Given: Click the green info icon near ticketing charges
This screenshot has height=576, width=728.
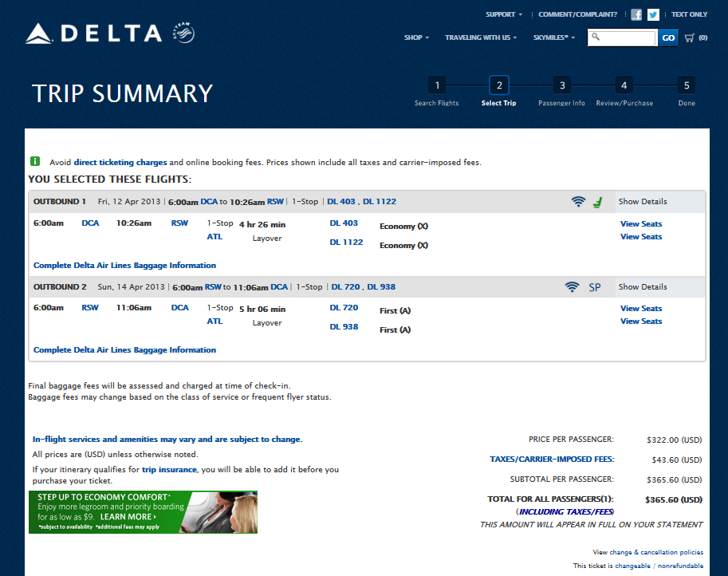Looking at the screenshot, I should [x=35, y=161].
